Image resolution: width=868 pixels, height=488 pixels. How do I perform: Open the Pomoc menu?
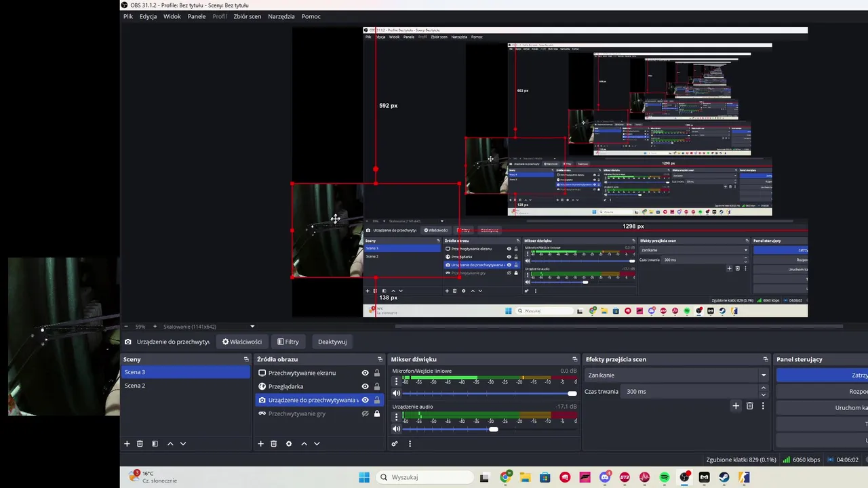(311, 16)
